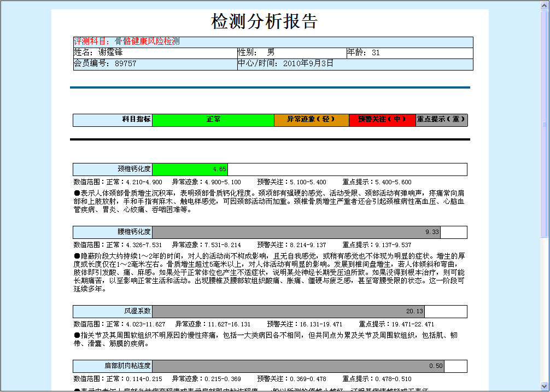The width and height of the screenshot is (550, 392).
Task: Click the red 评测科目 骨骼健康风险检测 row
Action: tap(272, 42)
